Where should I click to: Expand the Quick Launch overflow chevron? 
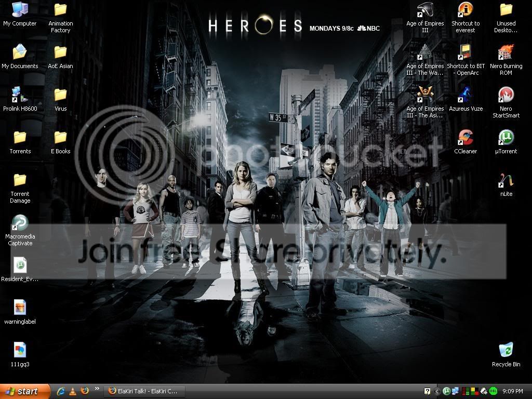point(97,389)
